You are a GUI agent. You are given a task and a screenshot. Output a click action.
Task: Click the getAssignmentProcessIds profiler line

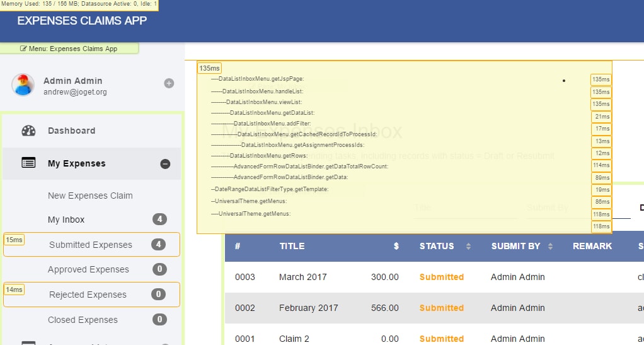pos(287,144)
